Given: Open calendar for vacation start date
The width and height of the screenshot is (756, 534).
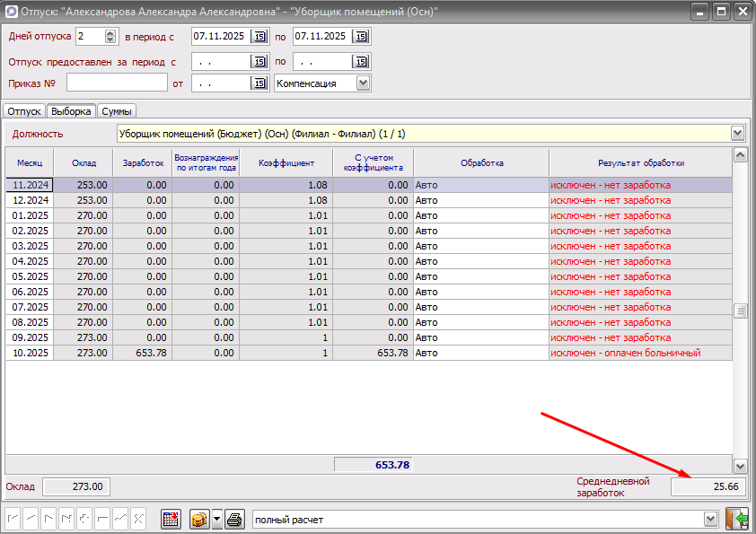Looking at the screenshot, I should [x=259, y=37].
